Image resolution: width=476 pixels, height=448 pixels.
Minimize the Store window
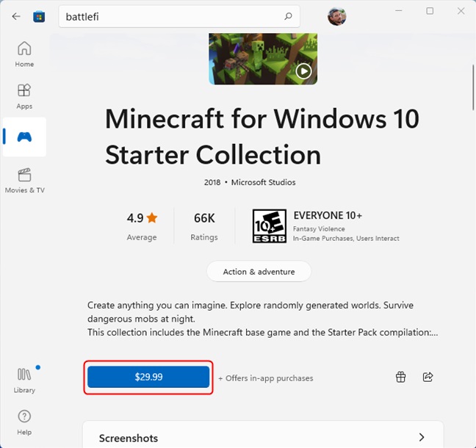399,11
